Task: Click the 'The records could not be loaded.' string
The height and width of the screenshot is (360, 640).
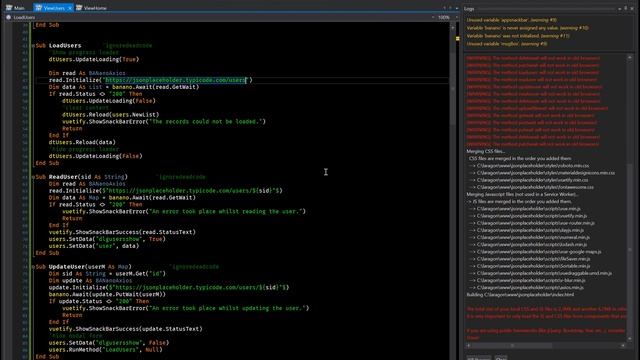Action: (207, 122)
